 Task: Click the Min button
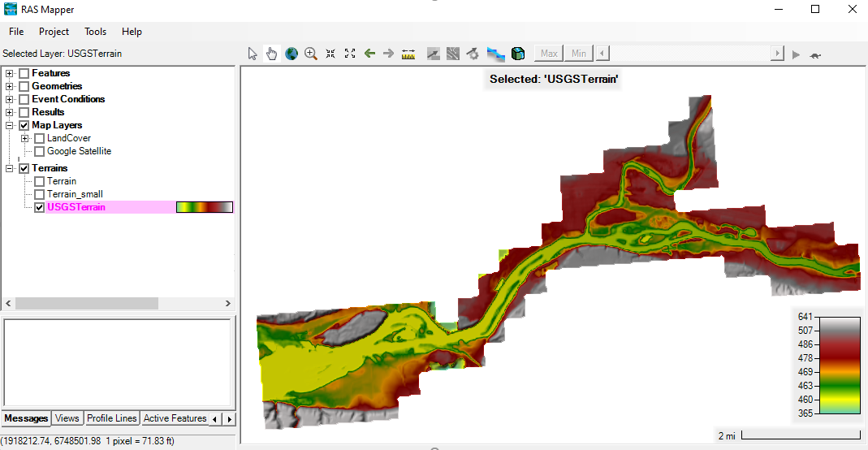(x=578, y=54)
